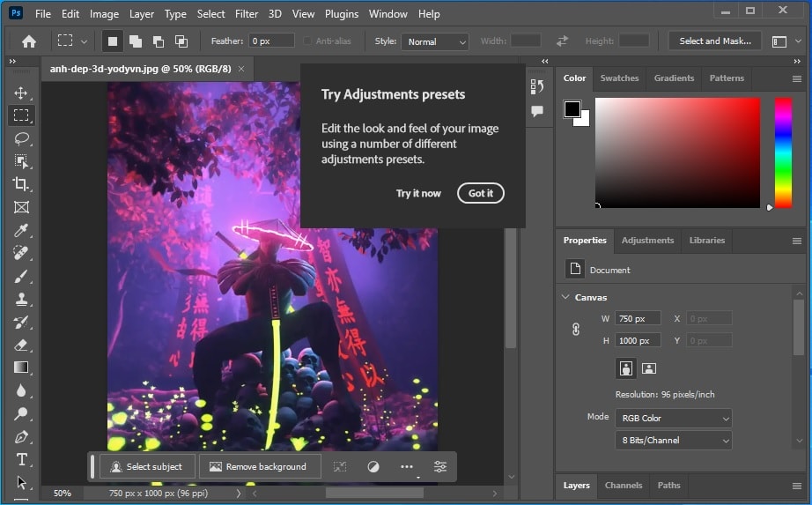
Task: Switch to the Swatches tab
Action: point(619,78)
